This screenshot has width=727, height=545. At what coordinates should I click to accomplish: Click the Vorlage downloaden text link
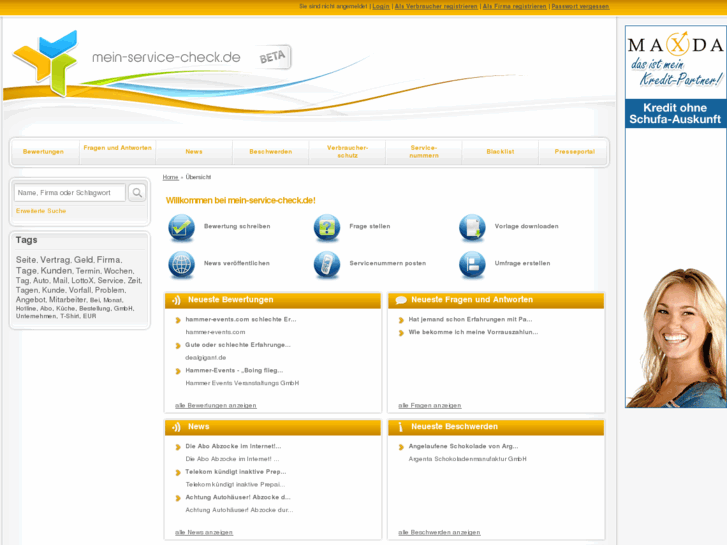point(526,226)
